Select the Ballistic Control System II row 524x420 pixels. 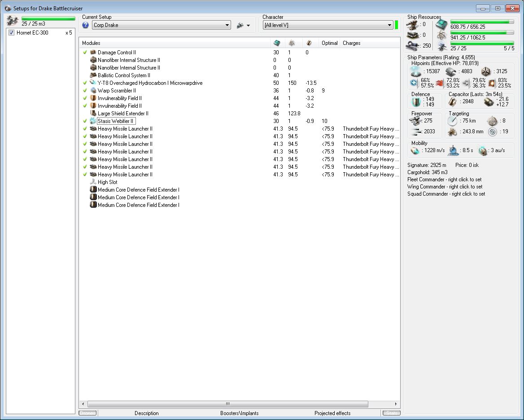240,75
